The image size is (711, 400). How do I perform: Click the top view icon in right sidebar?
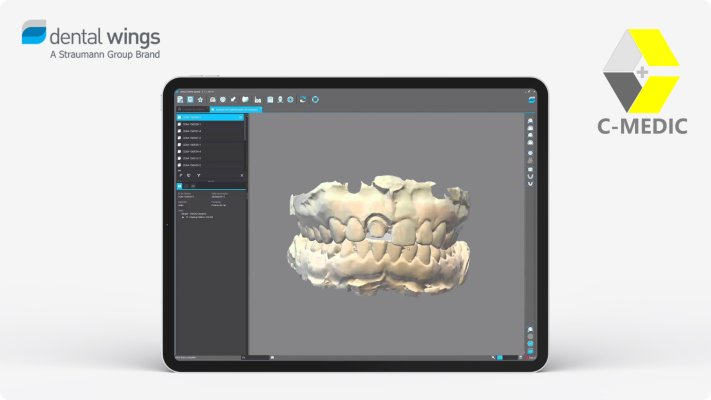click(530, 120)
